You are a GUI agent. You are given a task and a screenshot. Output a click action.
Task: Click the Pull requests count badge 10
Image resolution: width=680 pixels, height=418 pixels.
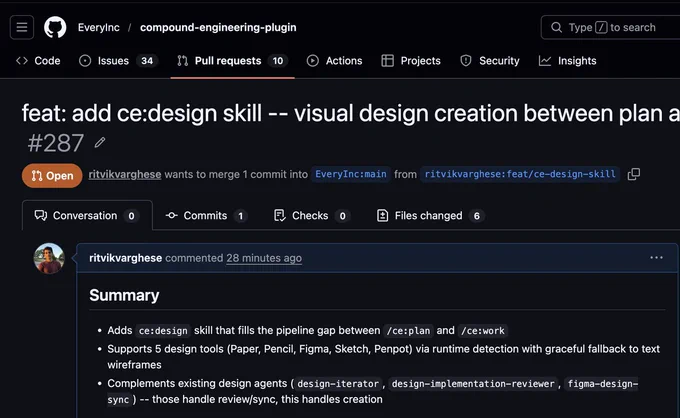tap(278, 61)
